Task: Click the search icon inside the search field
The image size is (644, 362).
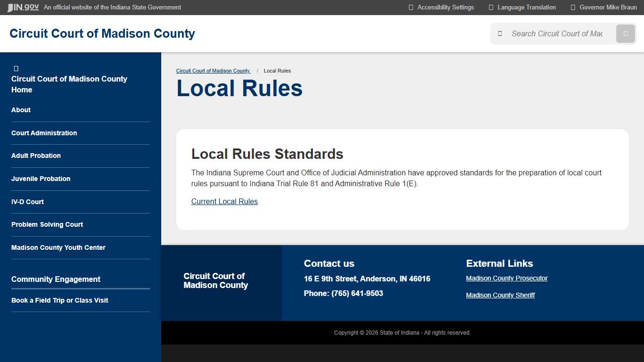Action: pyautogui.click(x=499, y=33)
